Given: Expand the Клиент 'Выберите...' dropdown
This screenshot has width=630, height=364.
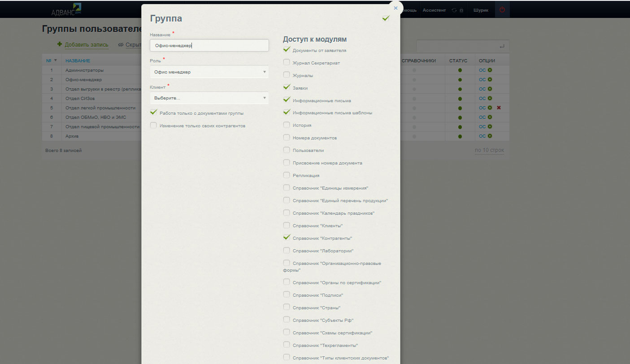Looking at the screenshot, I should 209,98.
